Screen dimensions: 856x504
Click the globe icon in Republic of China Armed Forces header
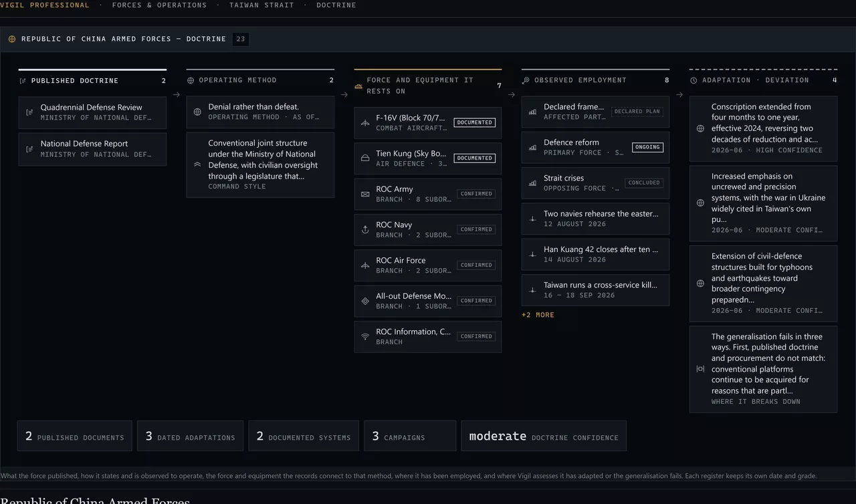click(x=12, y=39)
